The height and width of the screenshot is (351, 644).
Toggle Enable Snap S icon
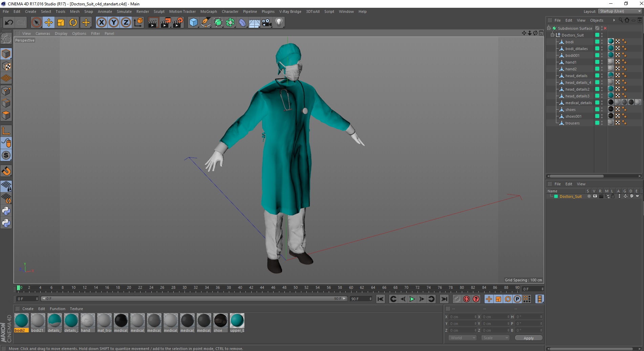(6, 155)
